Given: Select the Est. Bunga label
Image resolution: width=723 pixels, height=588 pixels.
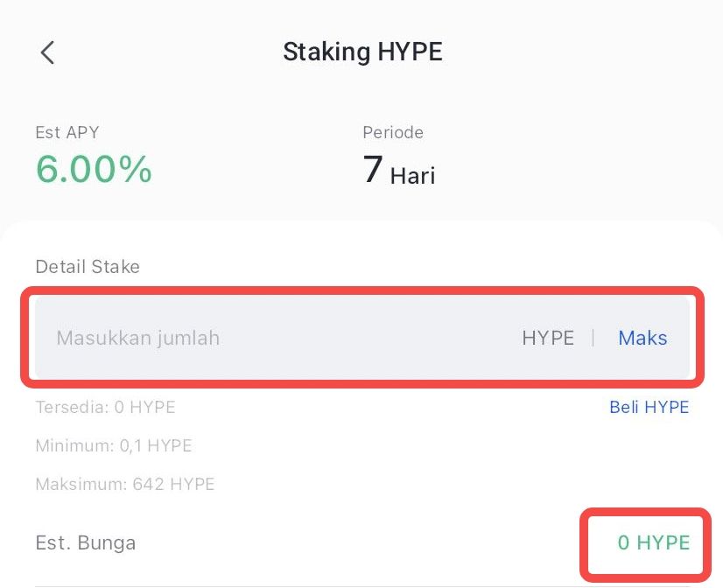Looking at the screenshot, I should coord(85,542).
